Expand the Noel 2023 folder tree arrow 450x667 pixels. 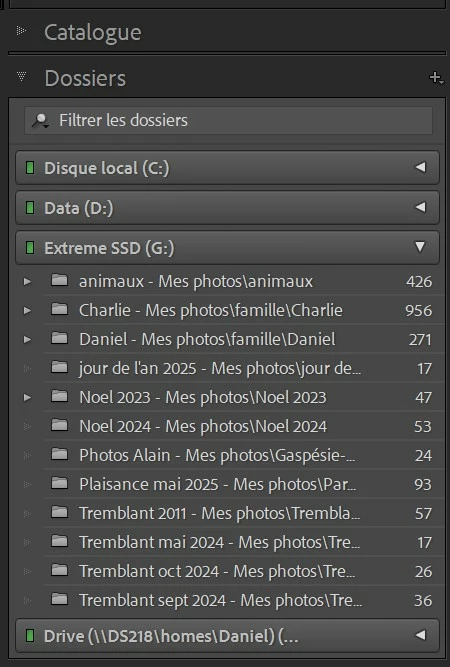pyautogui.click(x=27, y=397)
